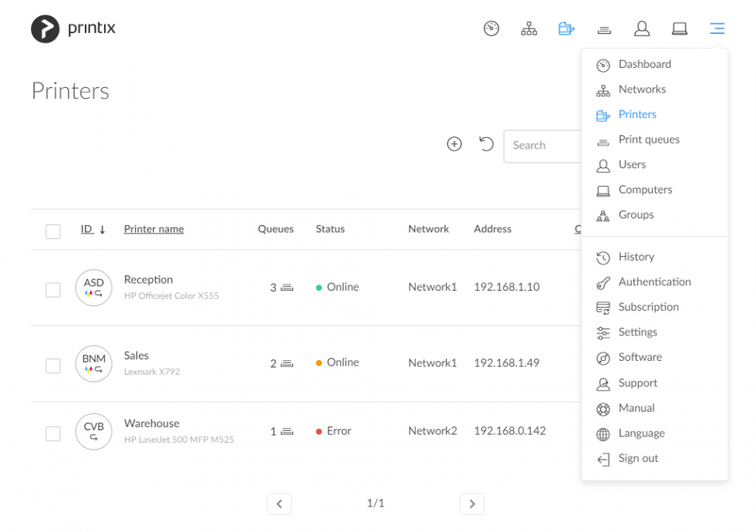The image size is (756, 532).
Task: Open the Users page from the toolbar
Action: (642, 28)
